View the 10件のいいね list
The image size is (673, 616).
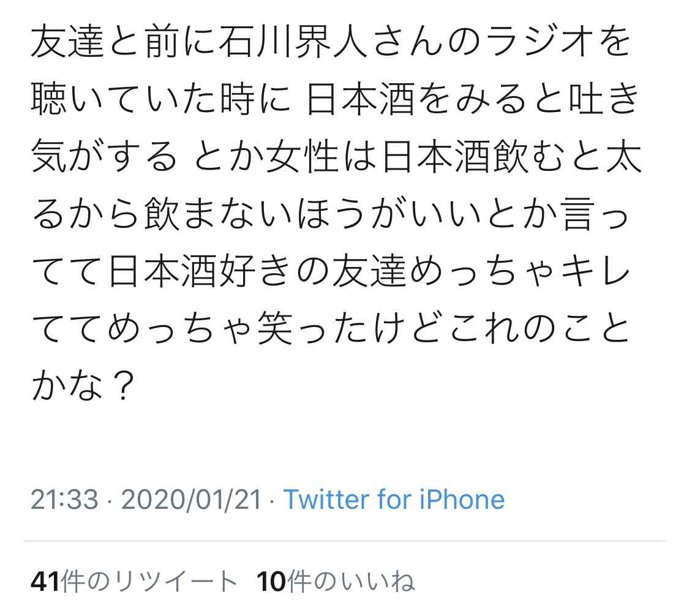point(336,581)
